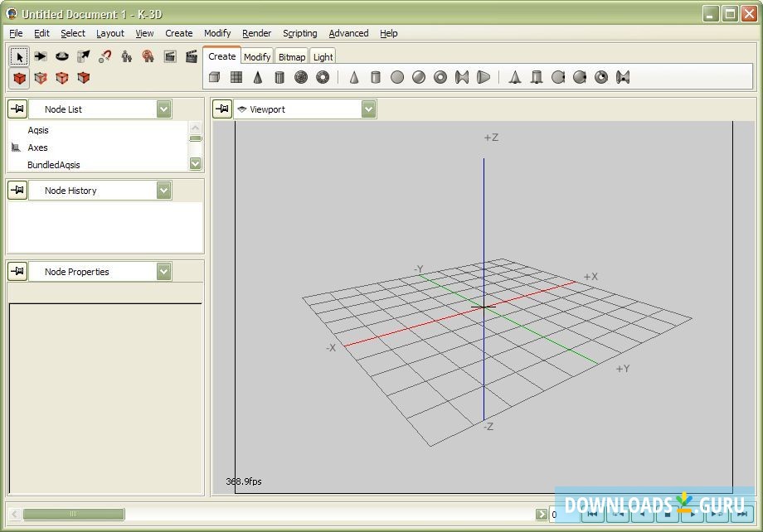Toggle pin button on Node Properties panel

pyautogui.click(x=17, y=272)
